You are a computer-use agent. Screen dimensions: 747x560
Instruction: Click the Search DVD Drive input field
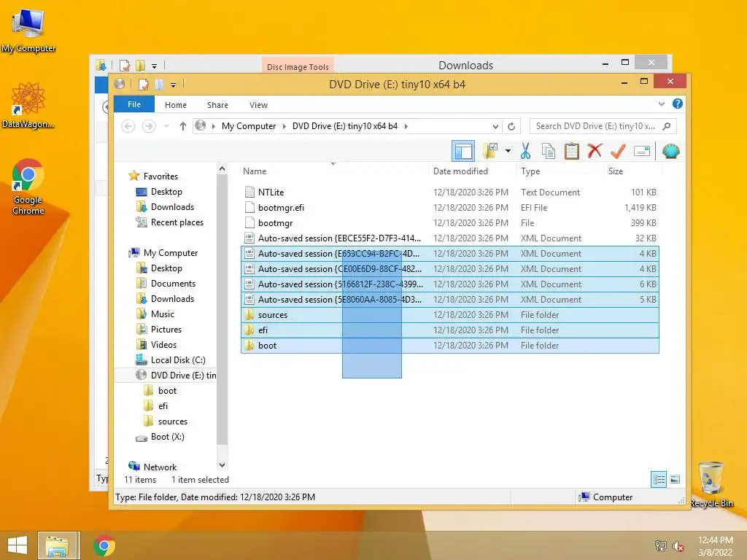tap(595, 126)
